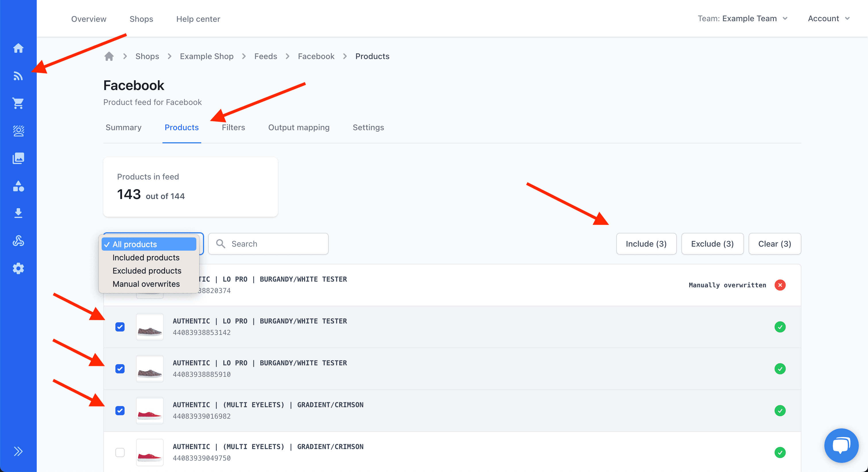This screenshot has width=868, height=472.
Task: Click the Include (3) button
Action: pyautogui.click(x=646, y=244)
